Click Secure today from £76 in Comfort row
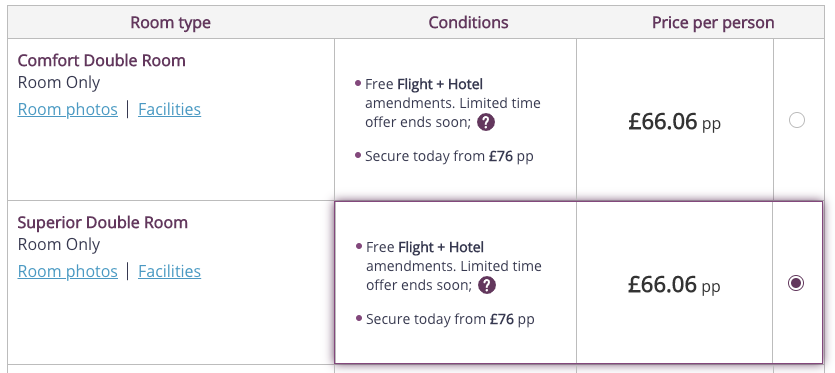 (x=449, y=156)
